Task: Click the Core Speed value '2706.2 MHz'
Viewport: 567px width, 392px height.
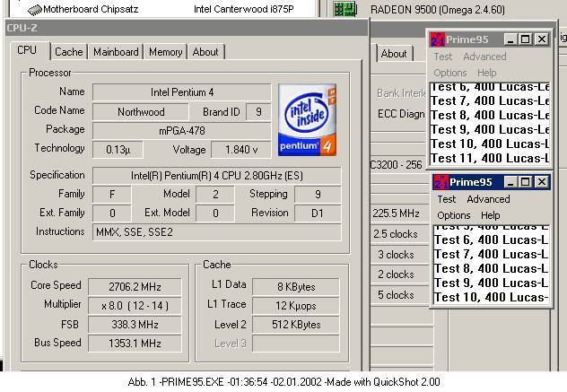Action: pos(135,287)
